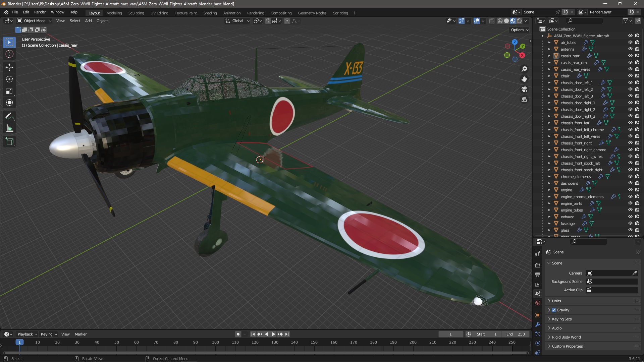Toggle auto keying record button
This screenshot has width=644, height=362.
tap(238, 334)
